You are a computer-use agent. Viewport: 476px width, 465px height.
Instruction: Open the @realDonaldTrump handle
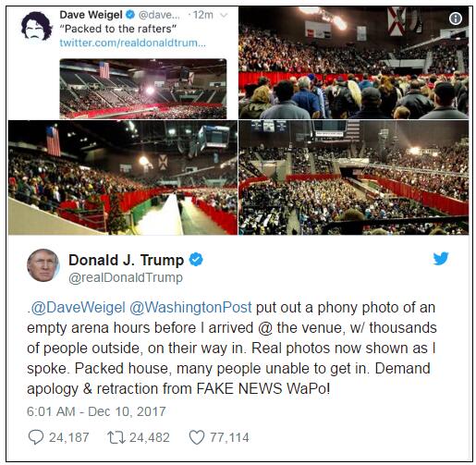[x=126, y=277]
